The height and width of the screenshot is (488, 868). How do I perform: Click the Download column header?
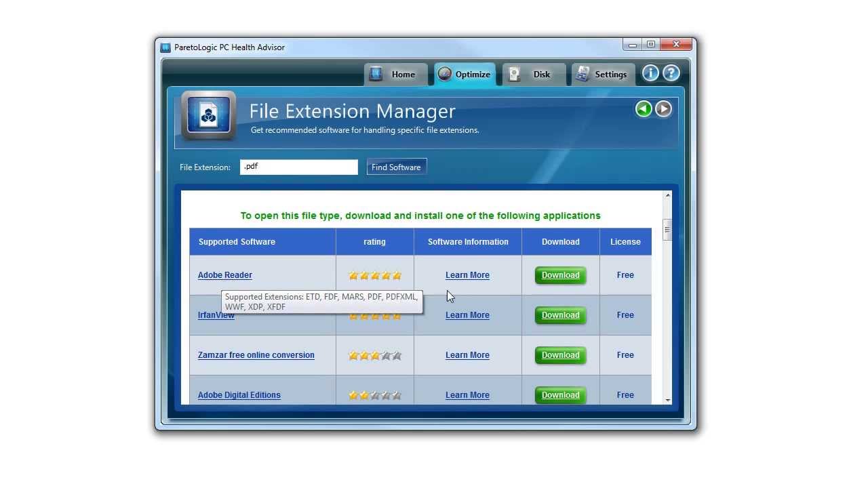(x=561, y=242)
